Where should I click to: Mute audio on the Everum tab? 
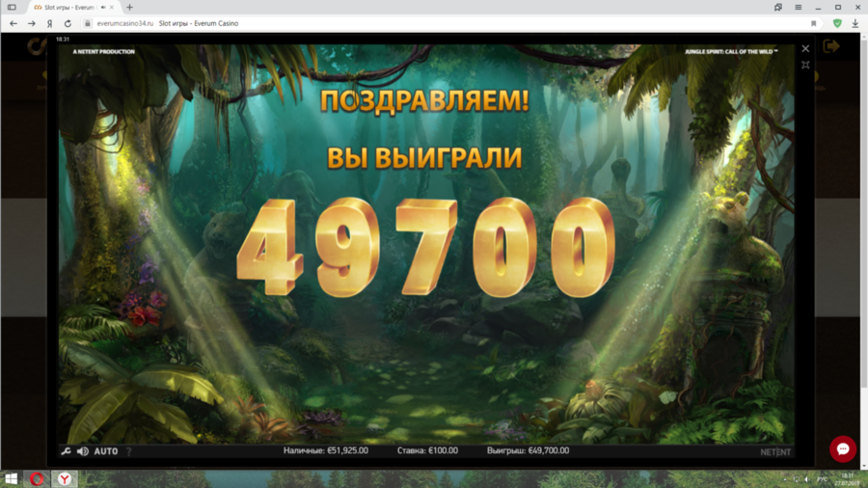coord(103,7)
